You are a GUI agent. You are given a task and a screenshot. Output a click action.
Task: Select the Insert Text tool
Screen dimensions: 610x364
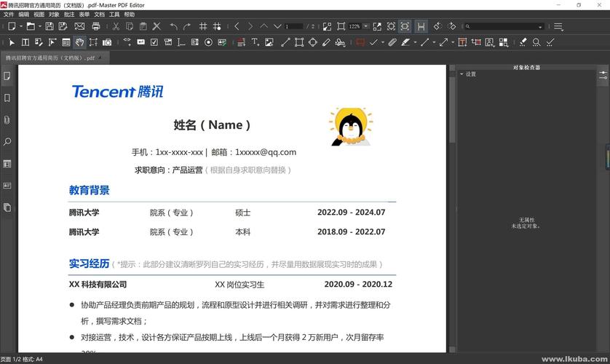click(256, 42)
